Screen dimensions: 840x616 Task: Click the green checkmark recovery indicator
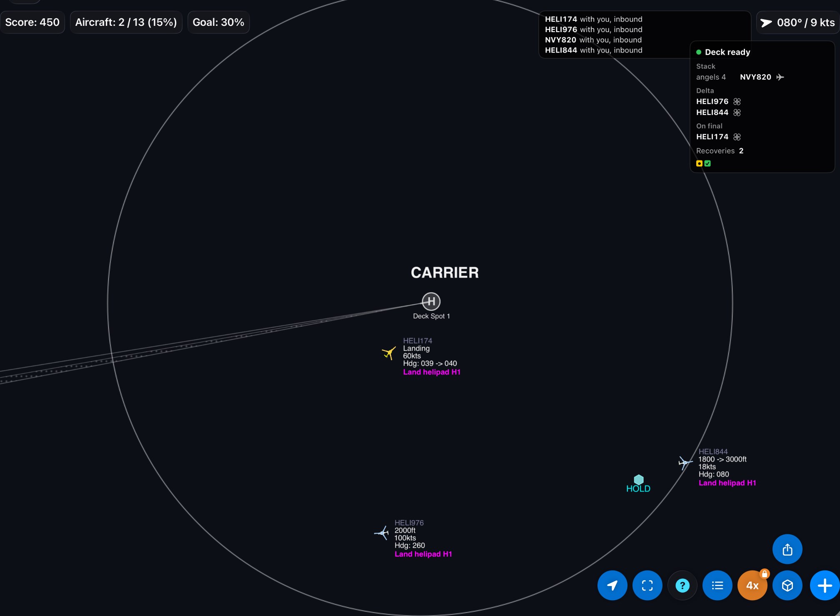pos(707,163)
